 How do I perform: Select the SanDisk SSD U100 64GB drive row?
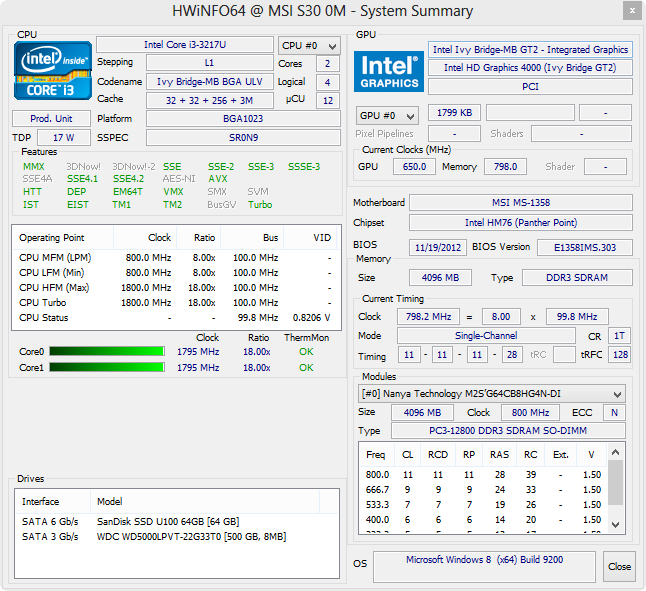pos(176,521)
